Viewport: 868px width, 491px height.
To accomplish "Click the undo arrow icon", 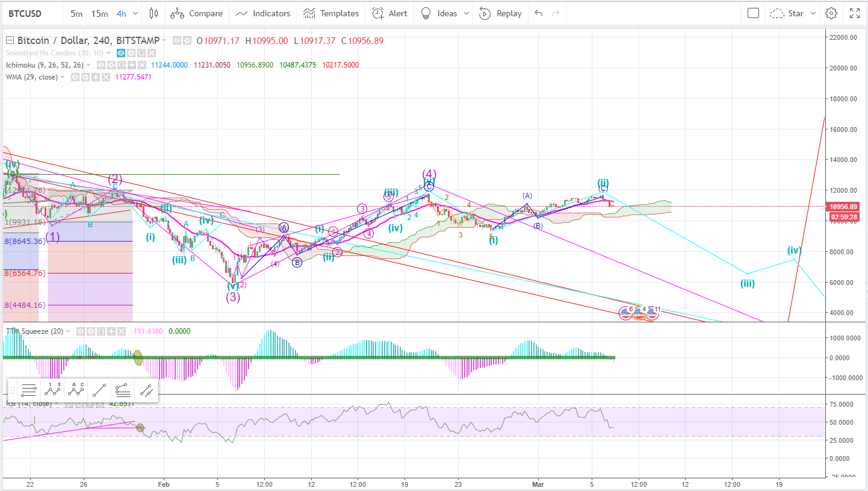I will tap(538, 13).
